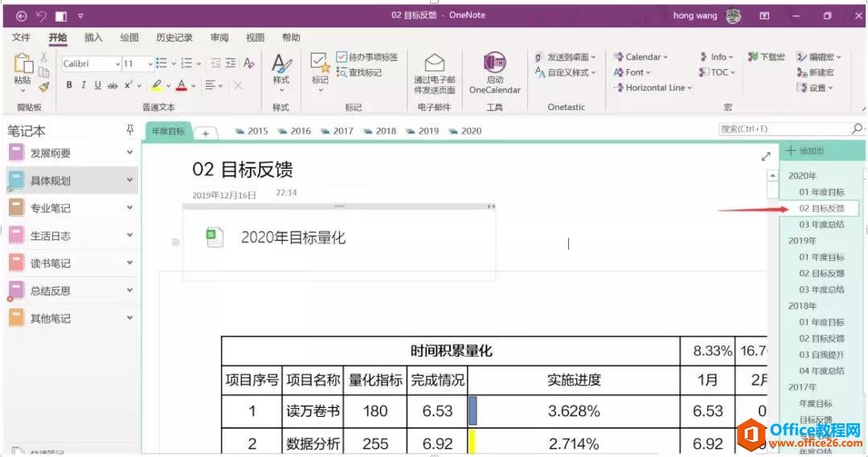Click the Back arrow in title bar

pos(21,16)
